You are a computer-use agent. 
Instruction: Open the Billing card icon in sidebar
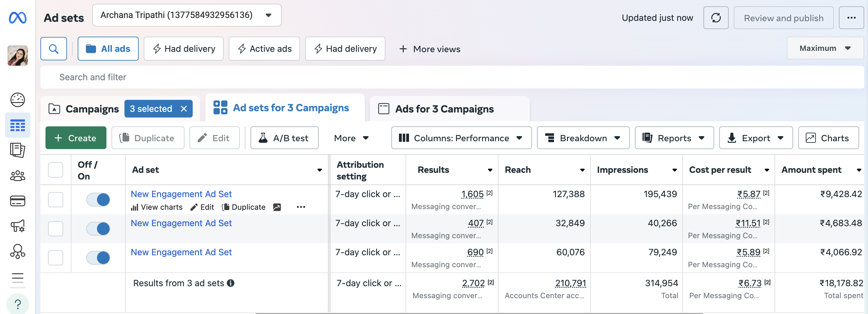click(17, 201)
